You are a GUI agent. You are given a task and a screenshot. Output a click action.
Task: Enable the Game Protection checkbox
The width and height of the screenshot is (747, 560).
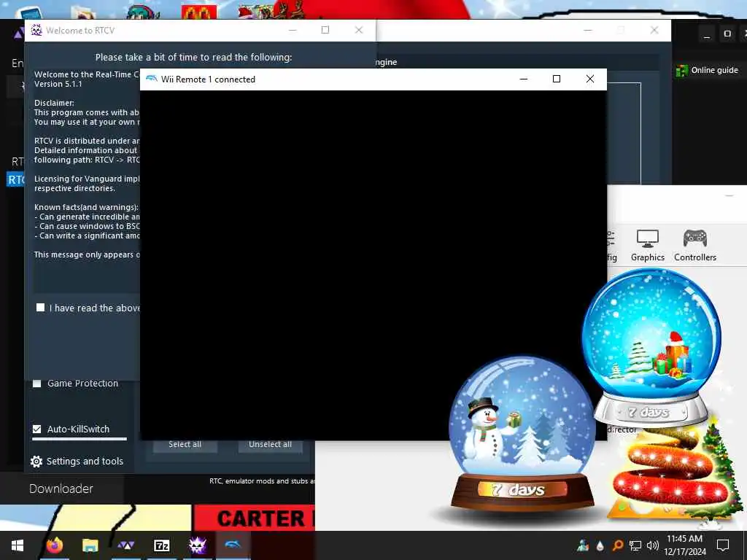pyautogui.click(x=36, y=384)
